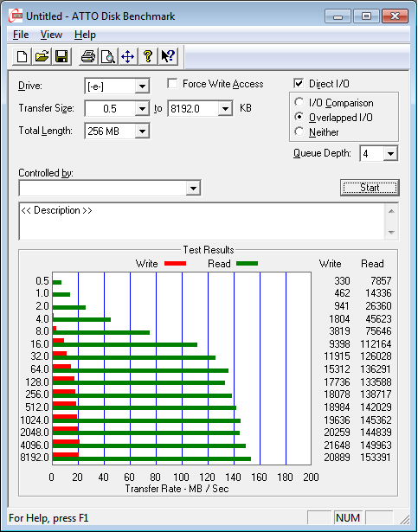Click the read value 112164
The width and height of the screenshot is (418, 532).
pos(376,344)
